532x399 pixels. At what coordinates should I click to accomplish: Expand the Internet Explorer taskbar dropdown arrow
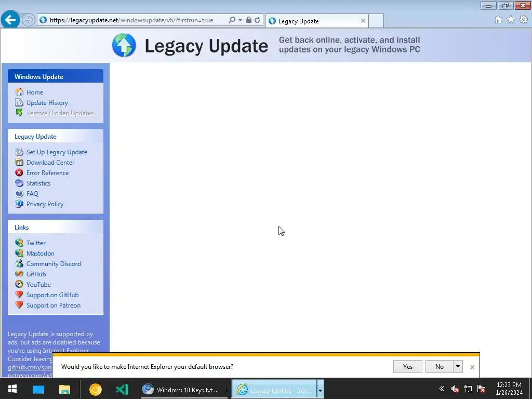(x=320, y=390)
